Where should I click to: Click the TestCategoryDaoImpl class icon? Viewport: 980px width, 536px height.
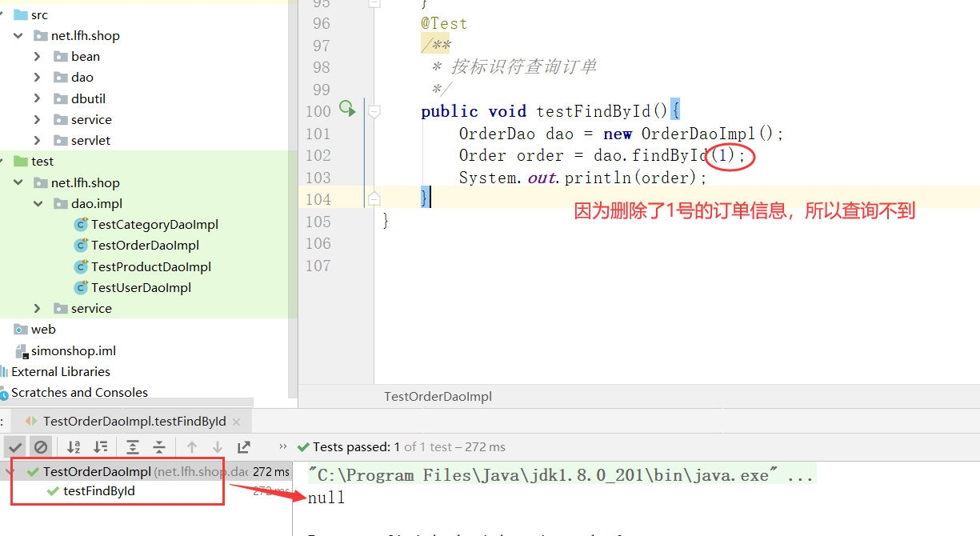[81, 225]
